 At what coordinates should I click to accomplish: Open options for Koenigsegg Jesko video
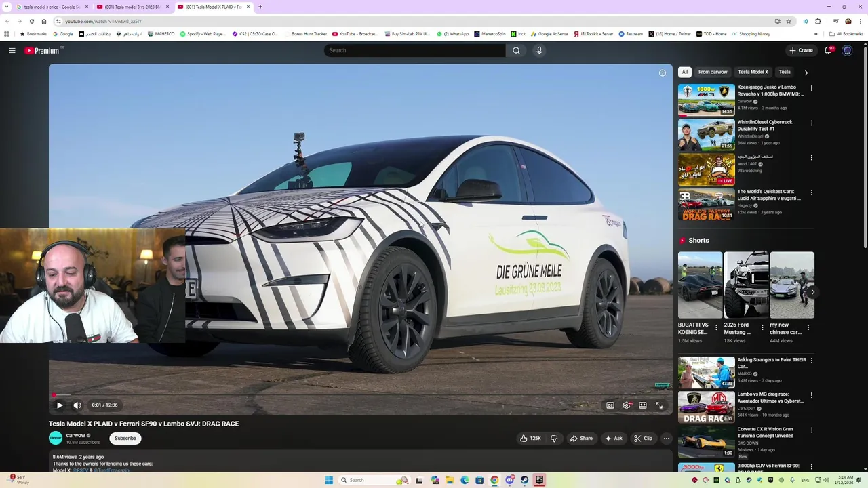coord(812,88)
